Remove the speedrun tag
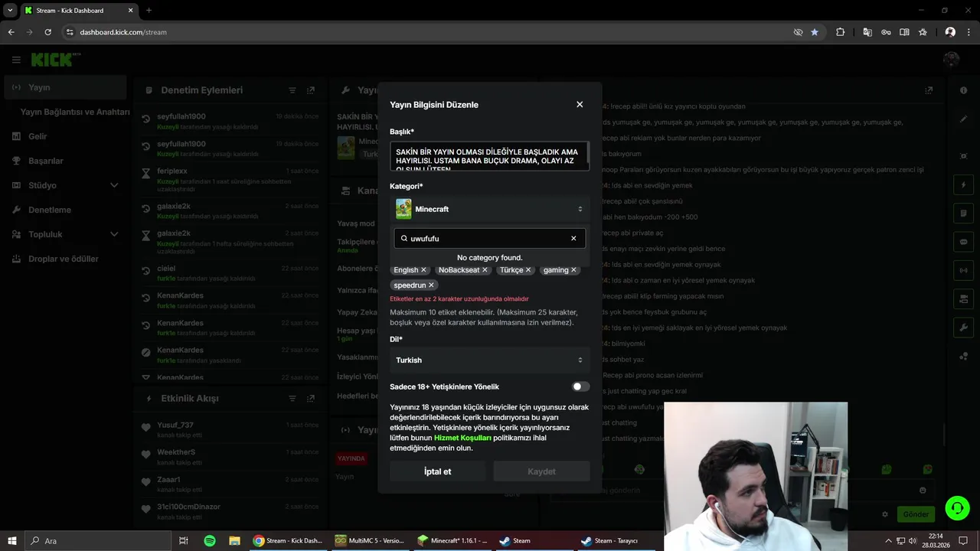The height and width of the screenshot is (551, 980). coord(431,285)
